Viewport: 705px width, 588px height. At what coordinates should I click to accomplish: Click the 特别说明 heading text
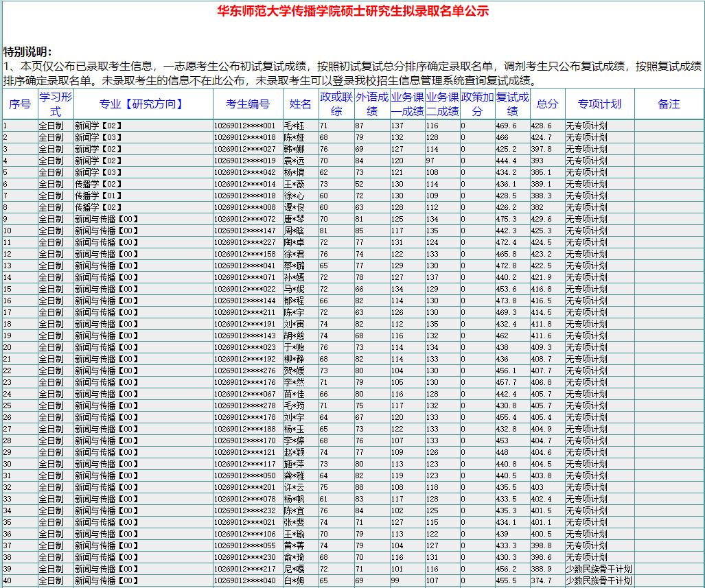[x=27, y=52]
